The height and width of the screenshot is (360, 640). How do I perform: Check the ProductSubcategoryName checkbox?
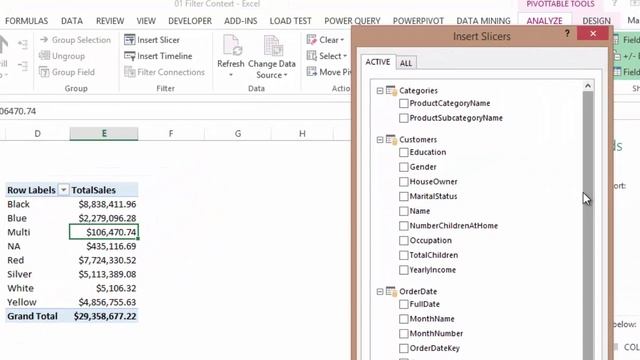[404, 118]
